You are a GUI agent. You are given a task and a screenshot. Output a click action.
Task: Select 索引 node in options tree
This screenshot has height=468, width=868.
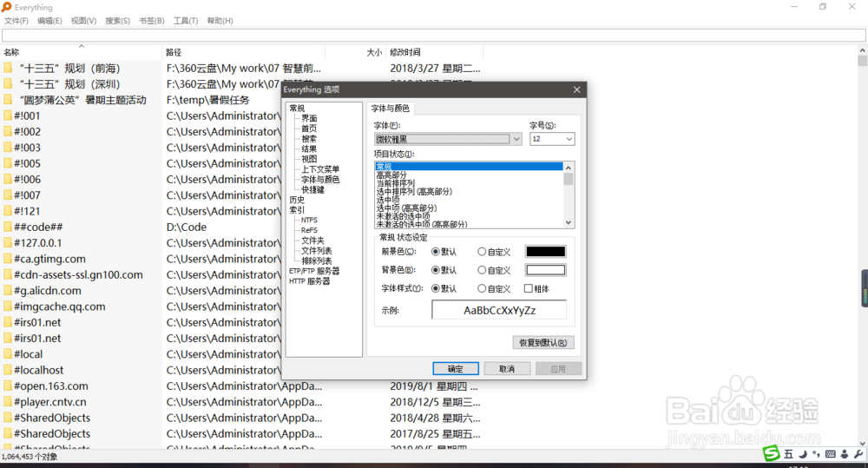tap(297, 210)
